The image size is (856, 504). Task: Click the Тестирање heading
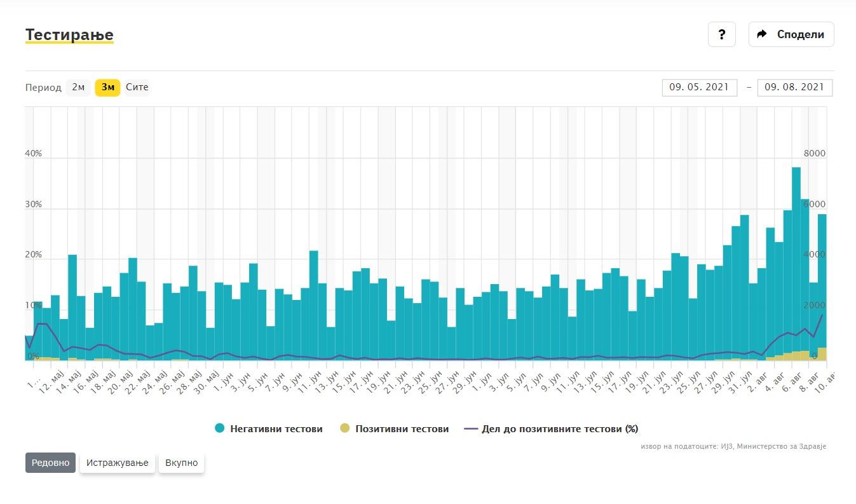coord(69,35)
